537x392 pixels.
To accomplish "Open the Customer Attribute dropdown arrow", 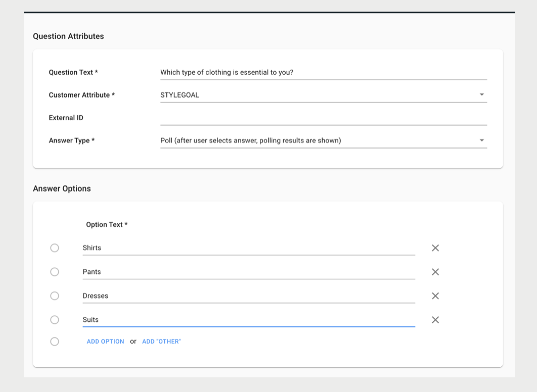I will coord(481,94).
